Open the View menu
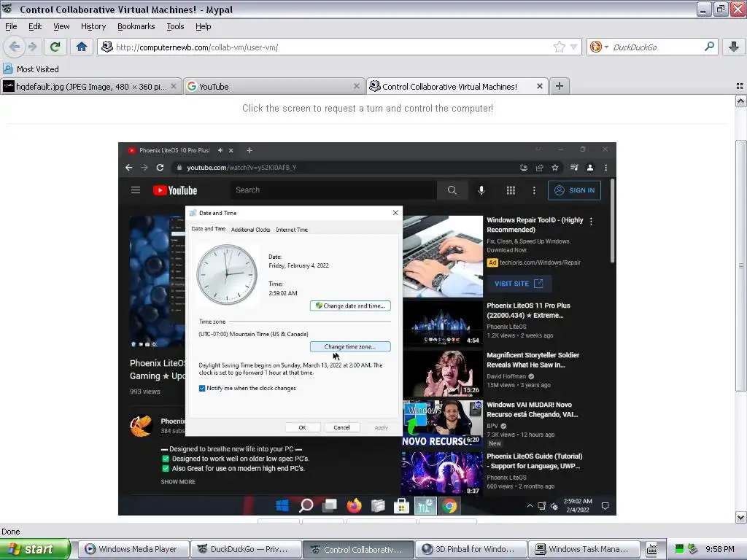Image resolution: width=747 pixels, height=560 pixels. 61,26
